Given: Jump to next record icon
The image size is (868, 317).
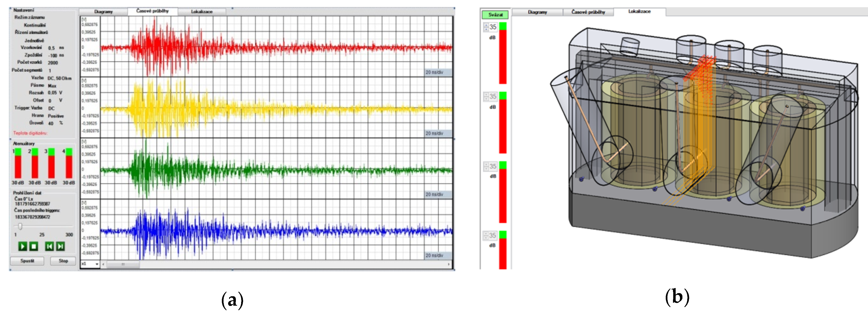Looking at the screenshot, I should [x=61, y=246].
